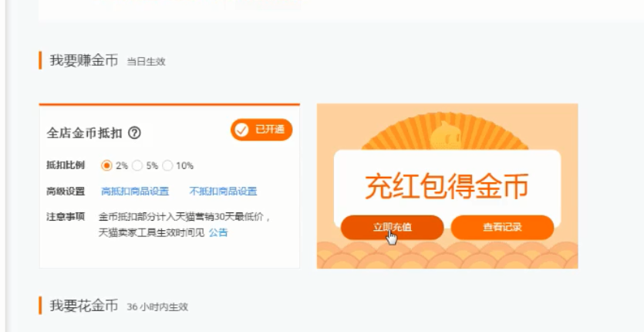Click the 查看记录 view records button
The image size is (644, 332).
click(x=502, y=227)
